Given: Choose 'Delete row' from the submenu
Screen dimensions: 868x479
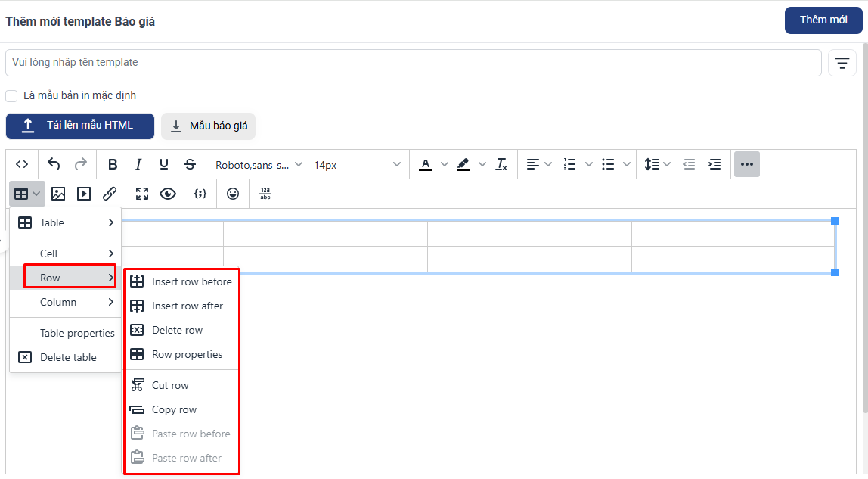Looking at the screenshot, I should 177,330.
